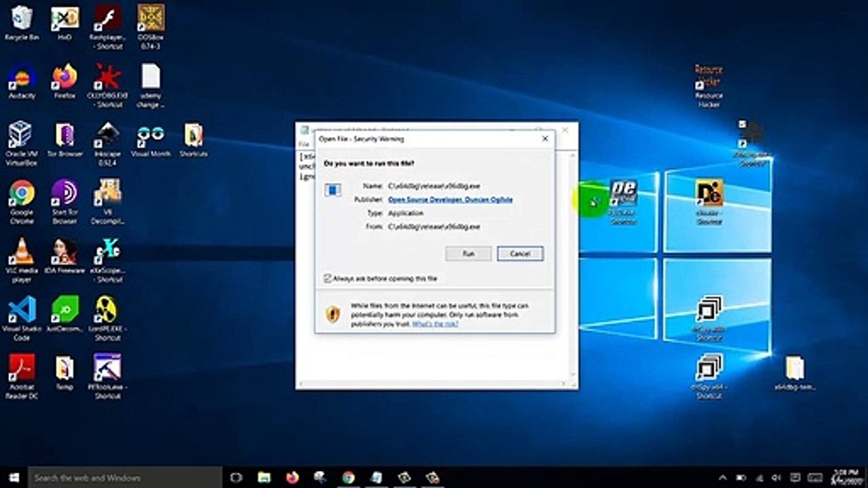Close the Security Warning dialog with X

click(545, 139)
